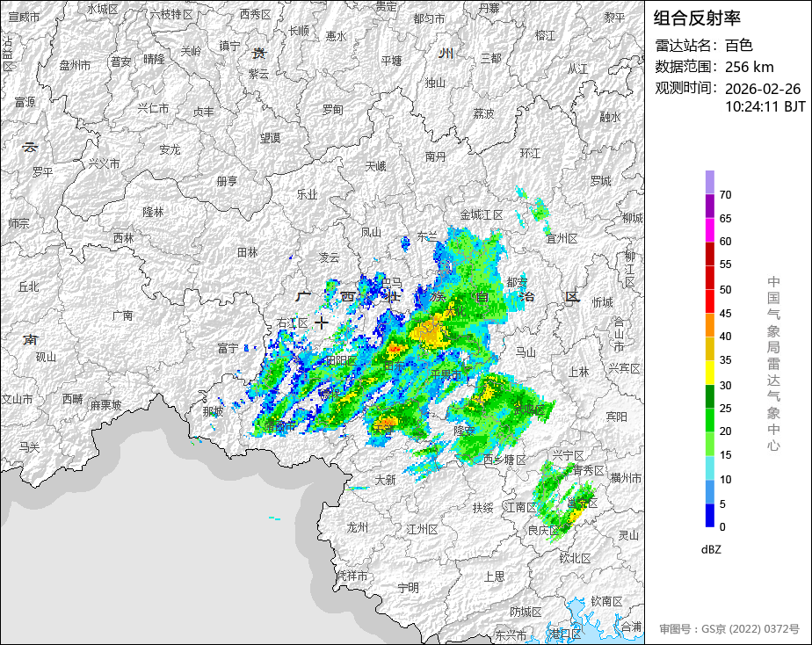Viewport: 812px width, 645px height.
Task: Click the '青秀区' map label
Action: pyautogui.click(x=589, y=470)
